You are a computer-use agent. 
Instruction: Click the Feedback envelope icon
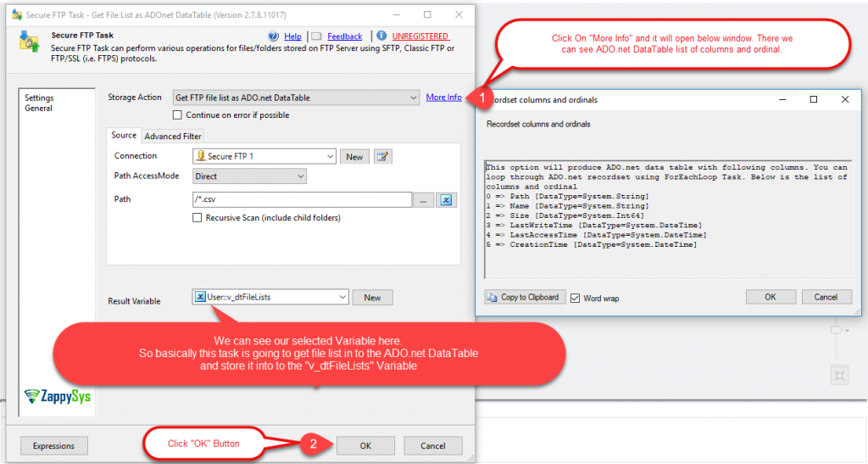316,36
